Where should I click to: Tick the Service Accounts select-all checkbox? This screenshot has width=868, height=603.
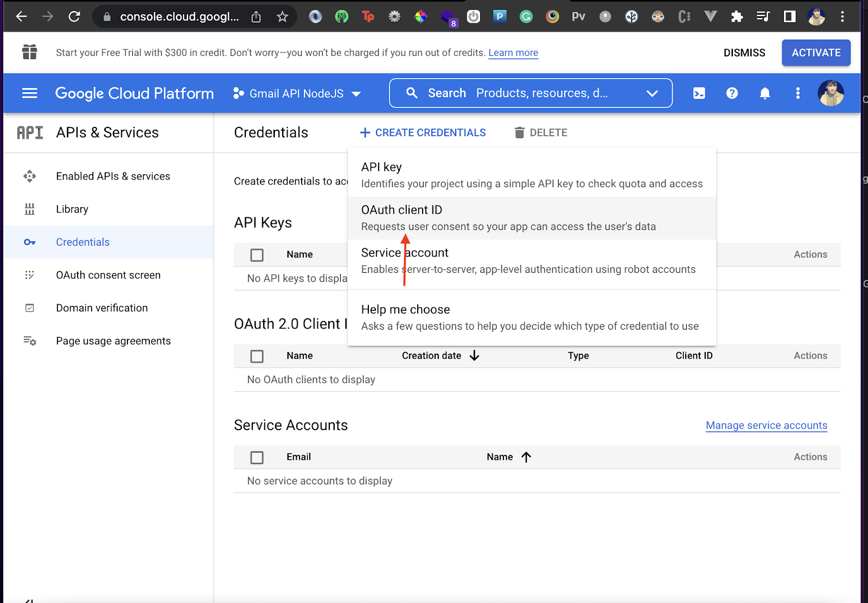coord(257,458)
